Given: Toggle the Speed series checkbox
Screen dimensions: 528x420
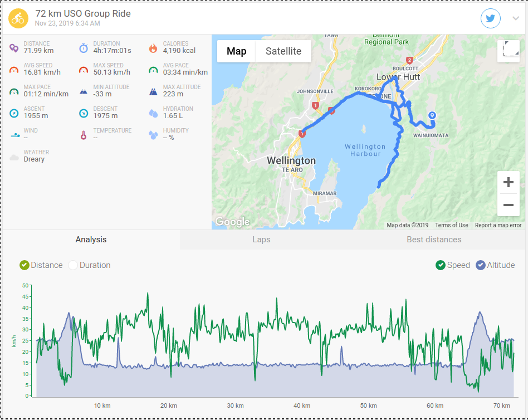Looking at the screenshot, I should (x=441, y=265).
